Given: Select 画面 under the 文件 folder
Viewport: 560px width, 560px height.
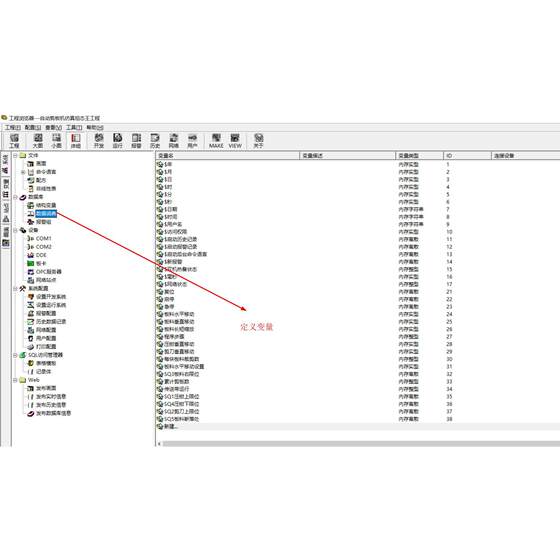Looking at the screenshot, I should tap(41, 164).
